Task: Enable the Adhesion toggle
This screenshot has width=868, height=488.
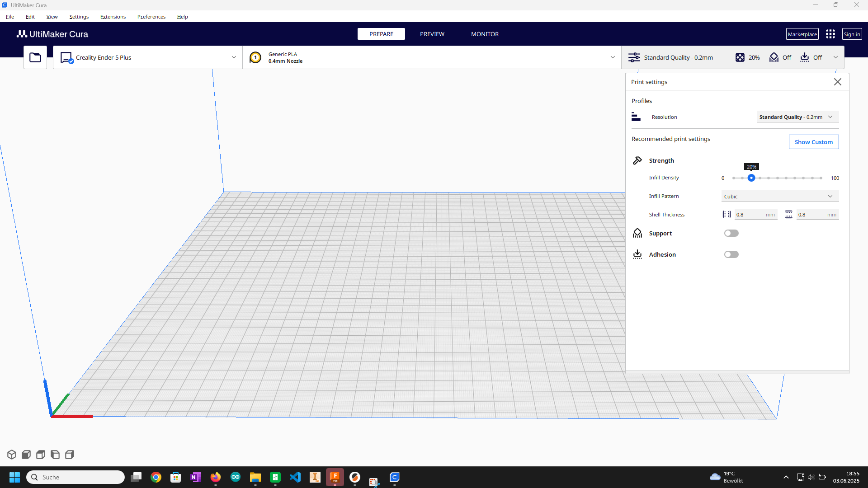Action: coord(731,254)
